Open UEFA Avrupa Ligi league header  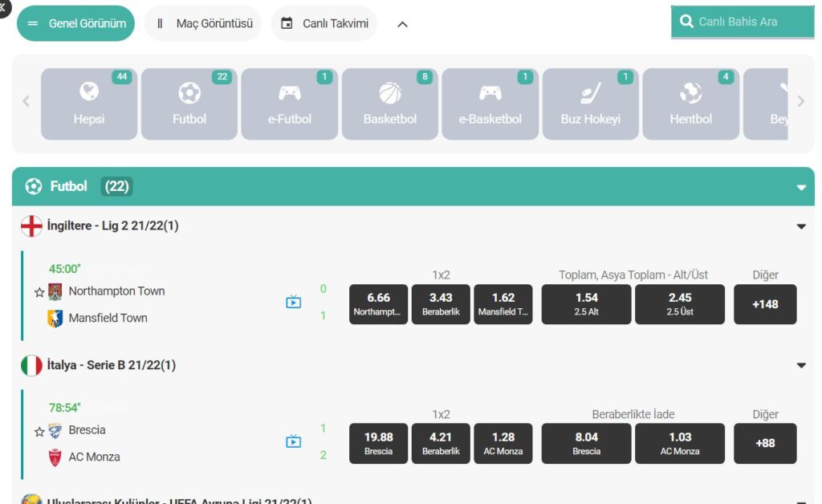179,500
